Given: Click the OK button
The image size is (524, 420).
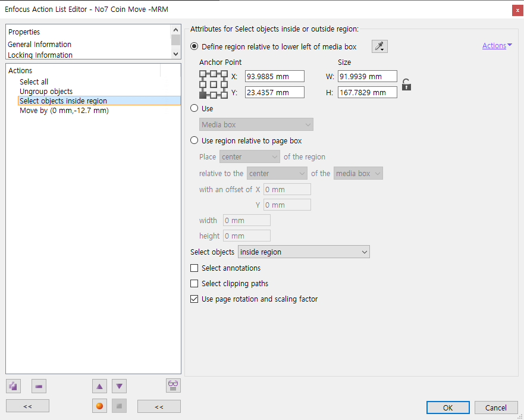Looking at the screenshot, I should click(x=448, y=408).
